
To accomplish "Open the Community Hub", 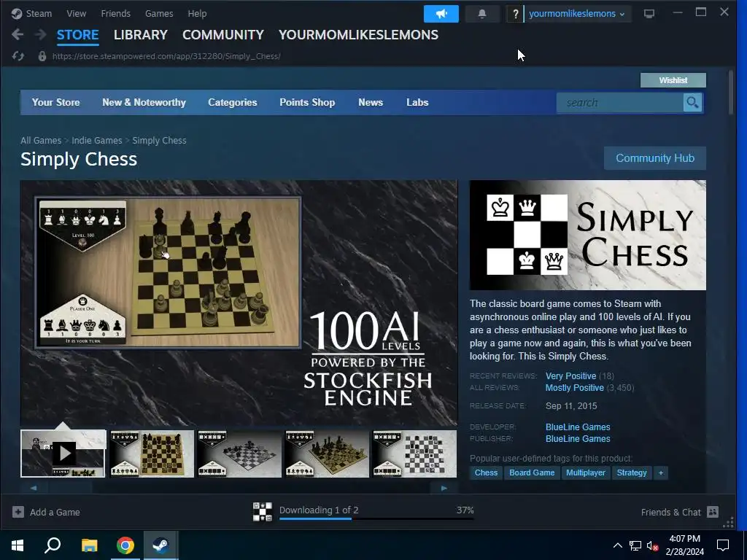I will point(655,158).
